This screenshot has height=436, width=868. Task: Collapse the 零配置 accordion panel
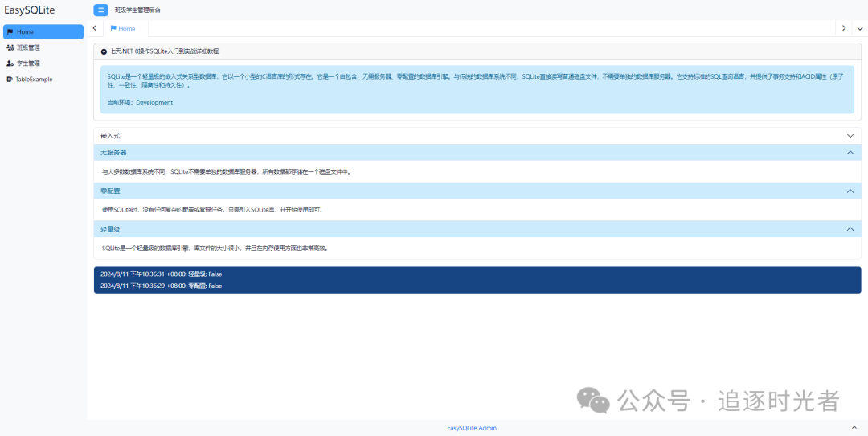point(850,191)
